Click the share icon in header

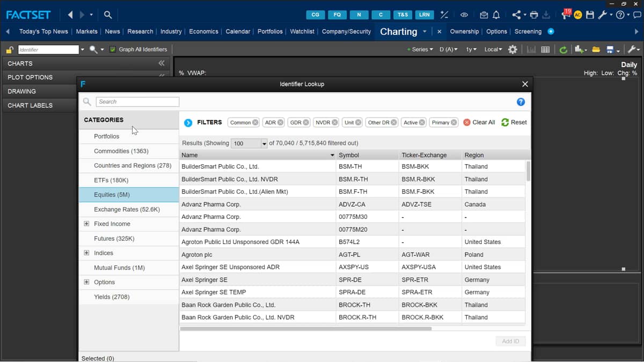coord(516,15)
